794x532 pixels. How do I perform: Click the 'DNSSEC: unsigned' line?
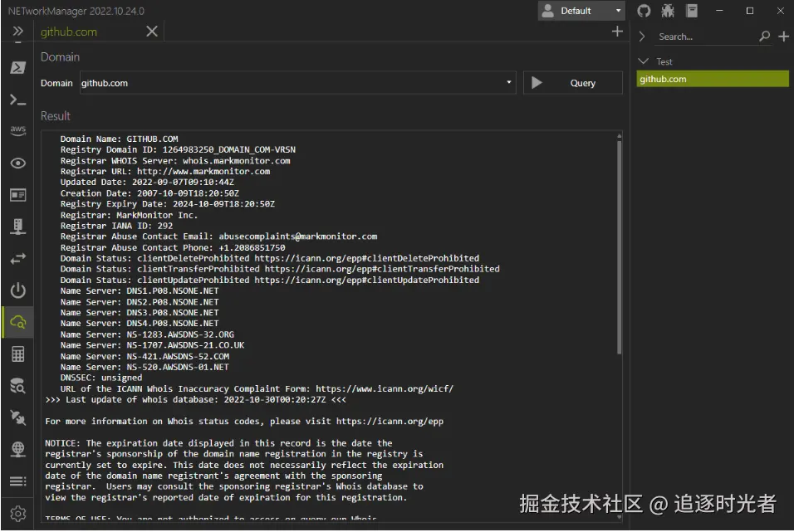coord(101,378)
